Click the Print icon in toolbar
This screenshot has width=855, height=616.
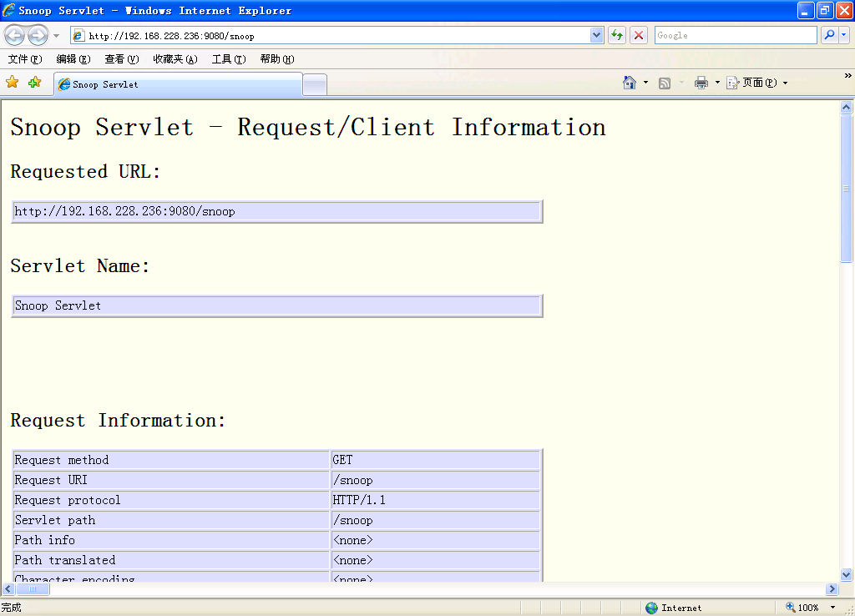pyautogui.click(x=701, y=83)
